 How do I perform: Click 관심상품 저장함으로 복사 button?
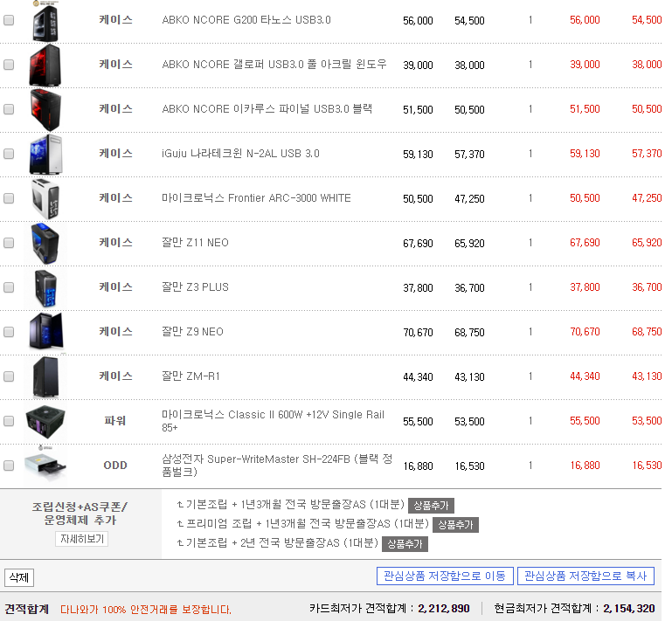[x=585, y=576]
